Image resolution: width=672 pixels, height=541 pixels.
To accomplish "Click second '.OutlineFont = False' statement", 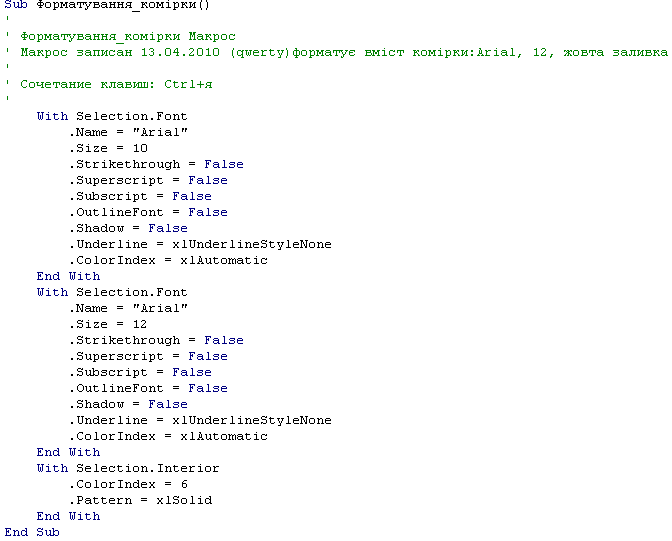I will [148, 388].
